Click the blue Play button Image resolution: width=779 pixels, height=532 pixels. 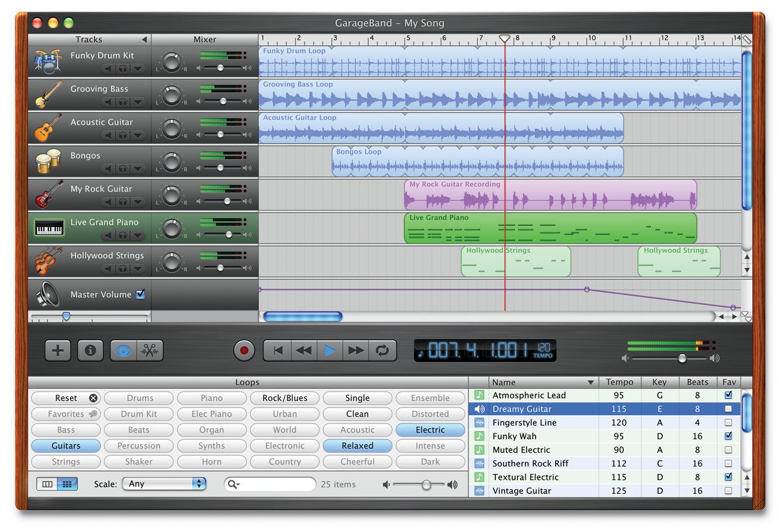330,351
